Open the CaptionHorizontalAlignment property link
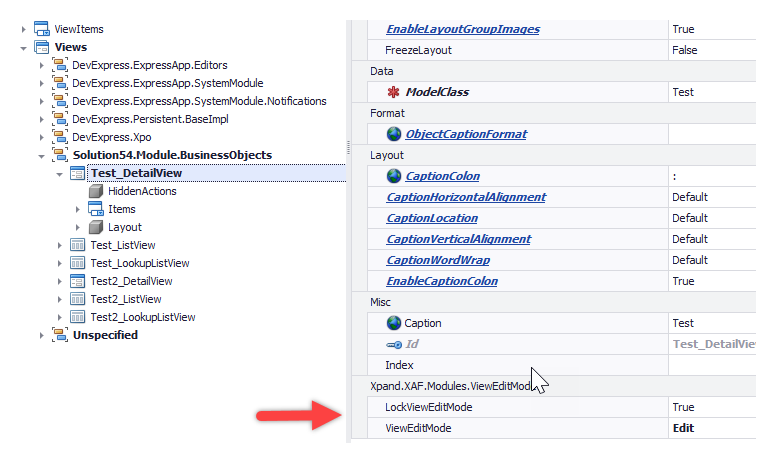This screenshot has height=463, width=776. click(x=466, y=197)
